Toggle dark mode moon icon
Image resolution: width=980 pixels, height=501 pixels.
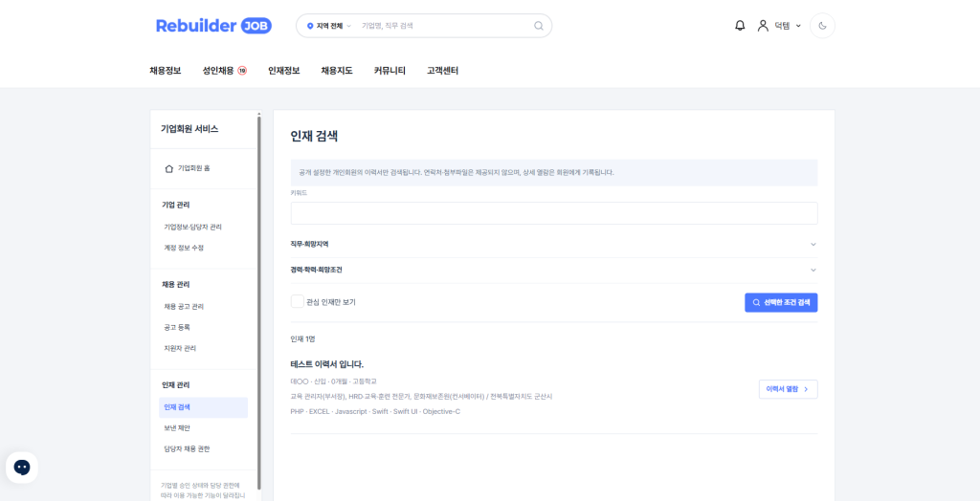[822, 26]
